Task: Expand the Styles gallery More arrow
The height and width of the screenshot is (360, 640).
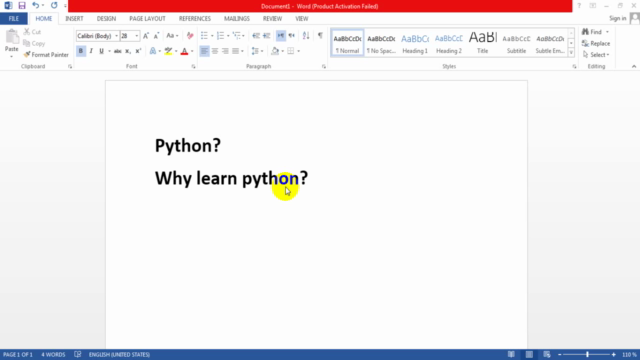Action: [x=571, y=53]
